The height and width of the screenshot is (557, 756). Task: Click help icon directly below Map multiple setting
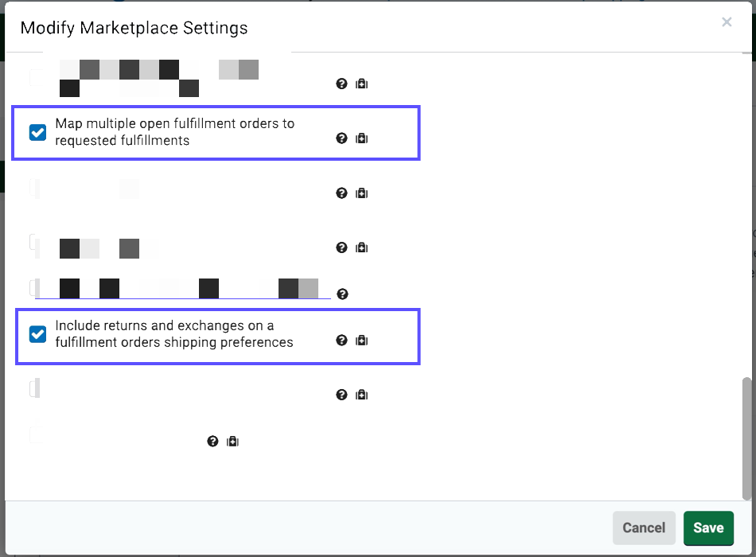tap(342, 193)
